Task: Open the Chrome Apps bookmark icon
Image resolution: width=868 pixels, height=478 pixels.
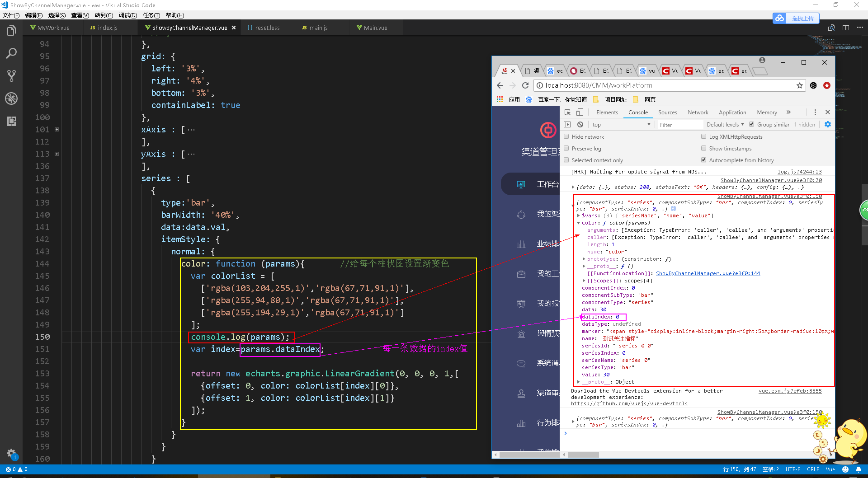Action: click(500, 99)
